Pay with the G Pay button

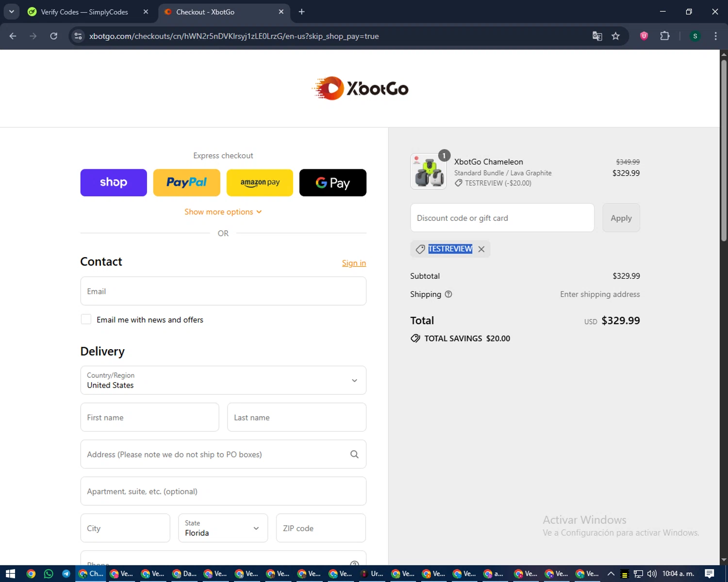pyautogui.click(x=333, y=183)
